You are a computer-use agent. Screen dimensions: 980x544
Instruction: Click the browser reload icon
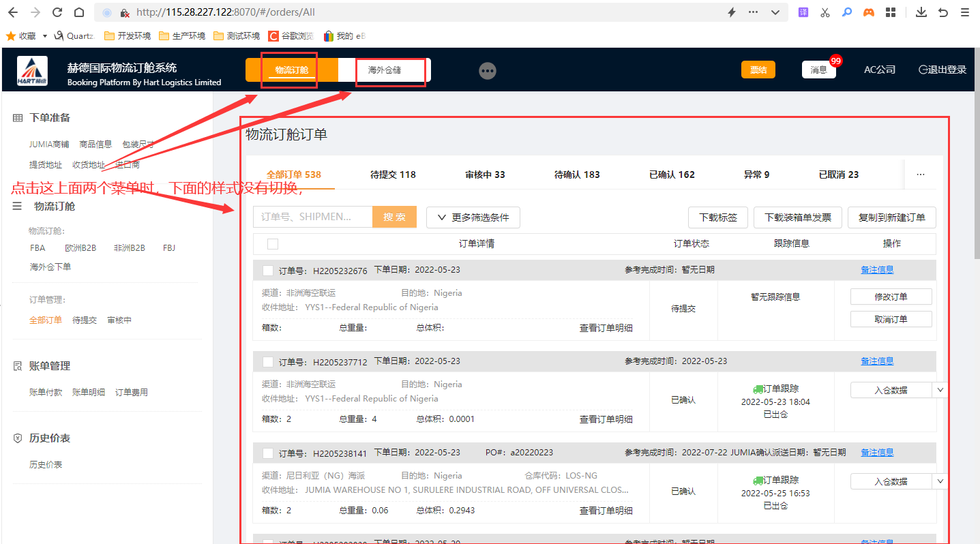tap(57, 12)
